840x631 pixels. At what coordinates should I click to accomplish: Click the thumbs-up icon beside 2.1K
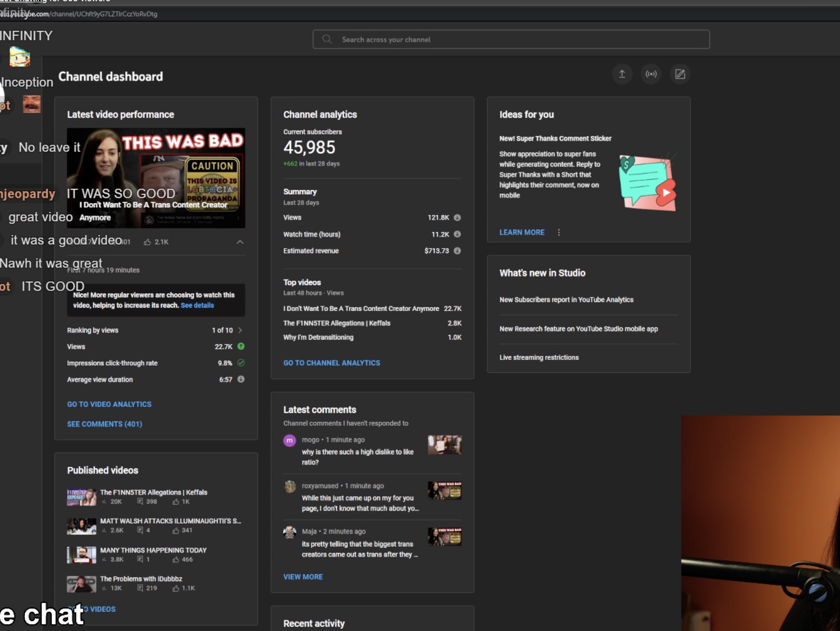tap(147, 242)
